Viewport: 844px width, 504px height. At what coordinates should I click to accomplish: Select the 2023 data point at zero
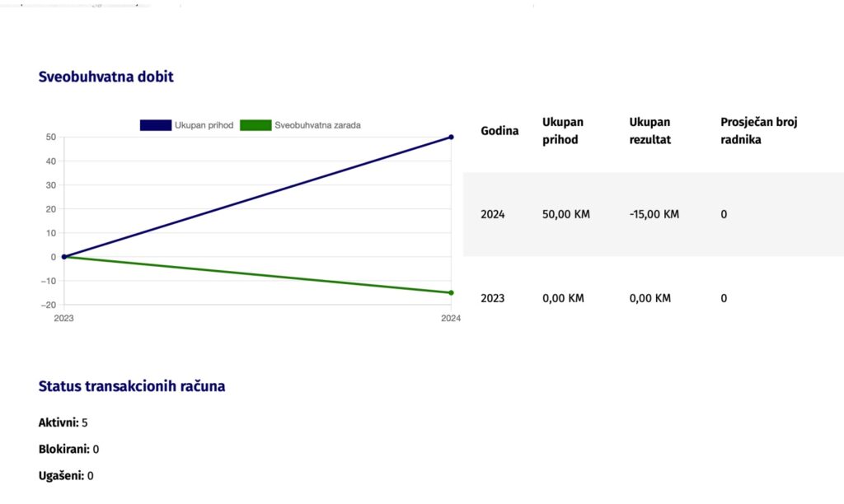(x=63, y=257)
